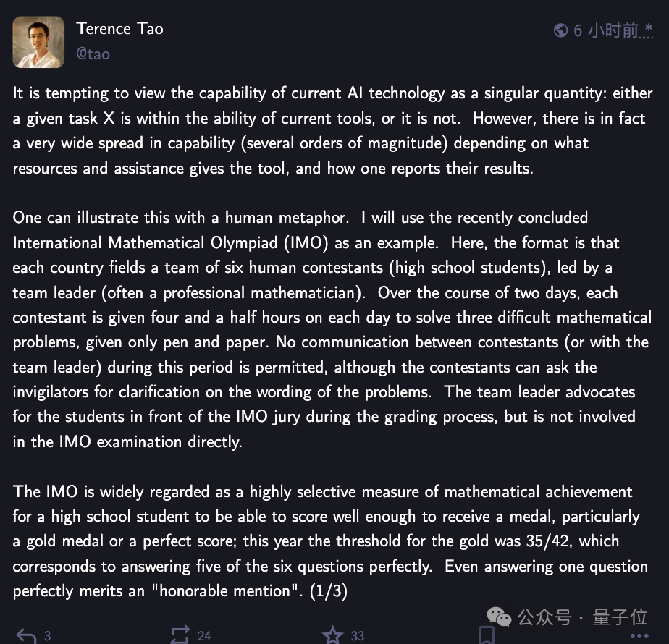This screenshot has width=669, height=644.
Task: Click the 量子位 watermark text
Action: pyautogui.click(x=620, y=617)
